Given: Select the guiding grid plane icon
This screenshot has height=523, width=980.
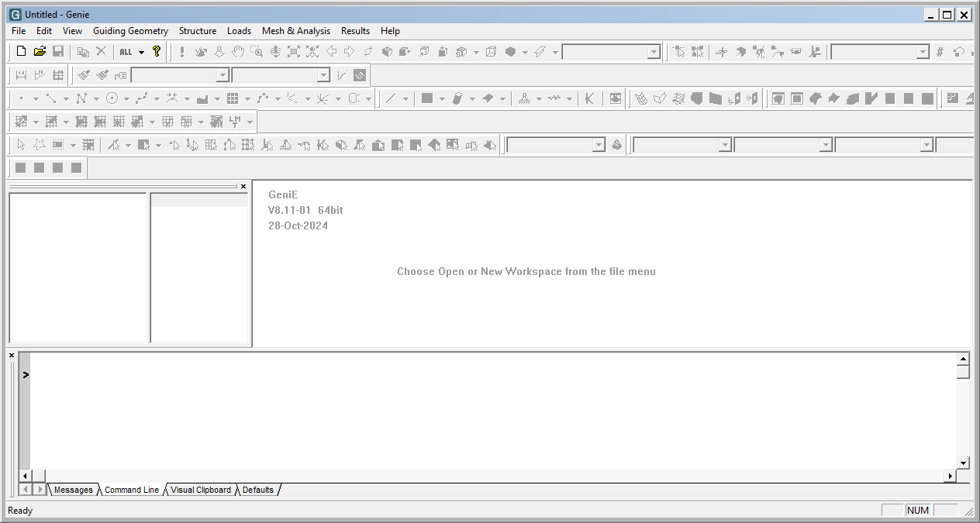Looking at the screenshot, I should (x=233, y=98).
